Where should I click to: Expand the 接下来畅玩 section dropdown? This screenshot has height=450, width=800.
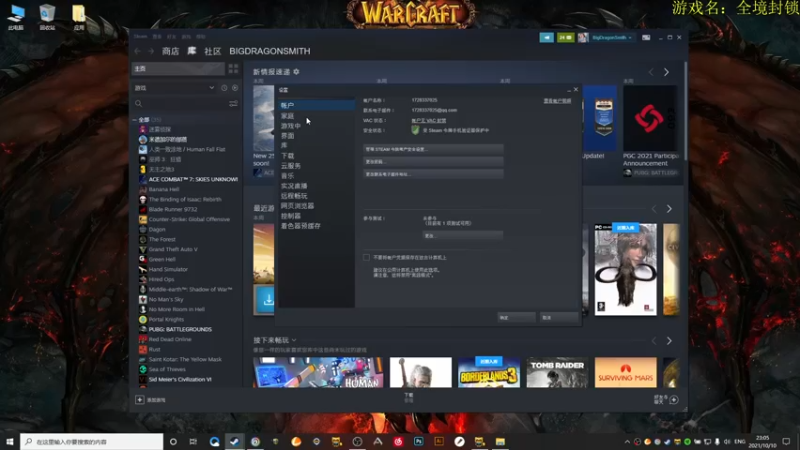tap(294, 340)
